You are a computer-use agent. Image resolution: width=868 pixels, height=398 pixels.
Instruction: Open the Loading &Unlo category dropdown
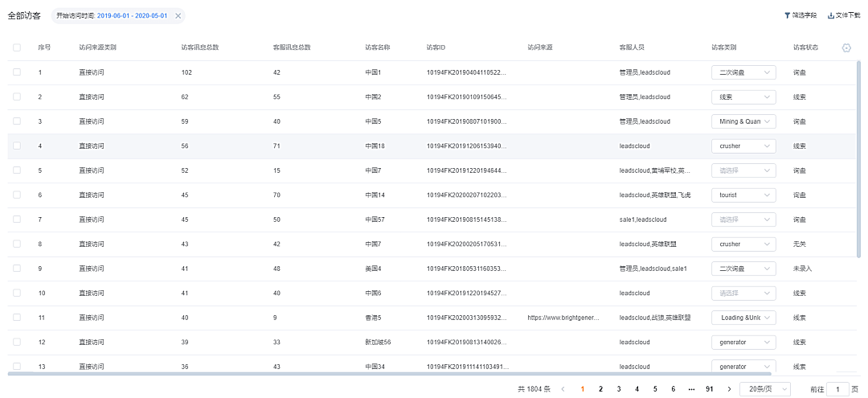(743, 318)
